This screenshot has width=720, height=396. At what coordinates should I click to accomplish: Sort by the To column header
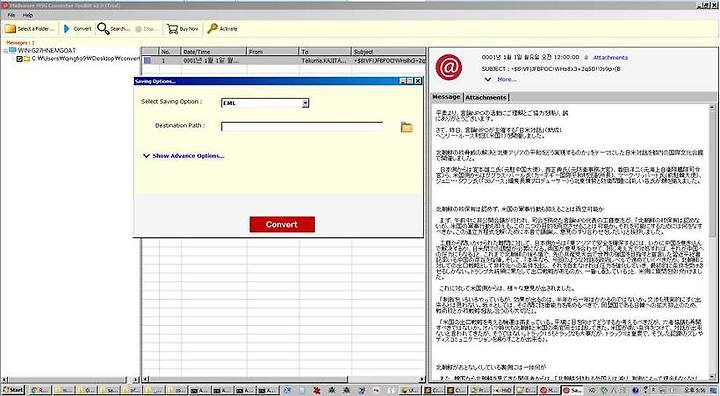tap(325, 51)
